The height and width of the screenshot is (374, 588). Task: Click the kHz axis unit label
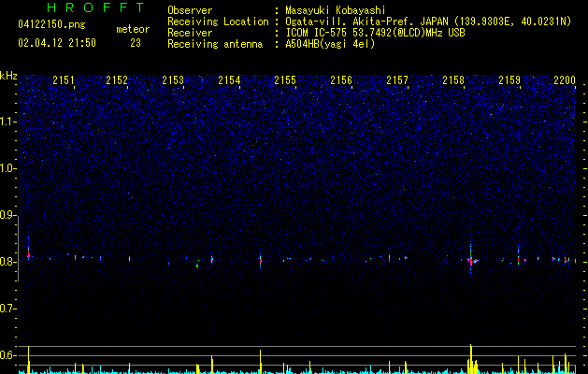8,76
